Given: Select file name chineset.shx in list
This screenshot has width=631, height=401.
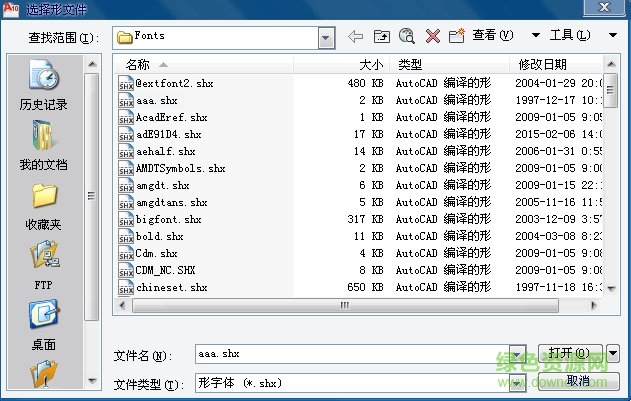Looking at the screenshot, I should click(172, 287).
